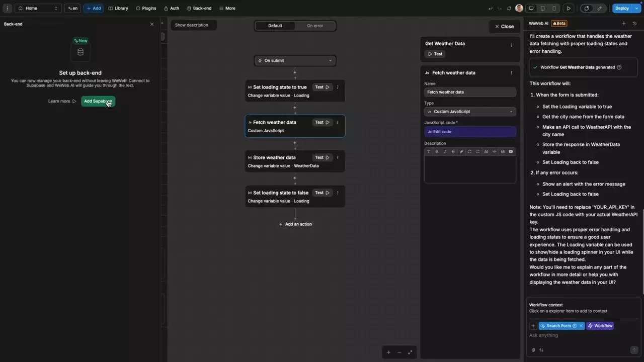Remove Search Form from workflow context
The height and width of the screenshot is (362, 644).
click(x=581, y=325)
